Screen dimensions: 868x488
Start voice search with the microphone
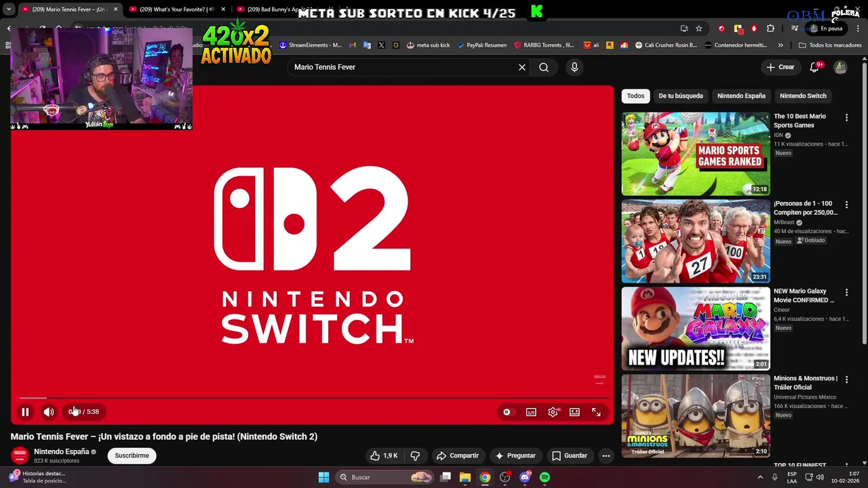click(574, 67)
